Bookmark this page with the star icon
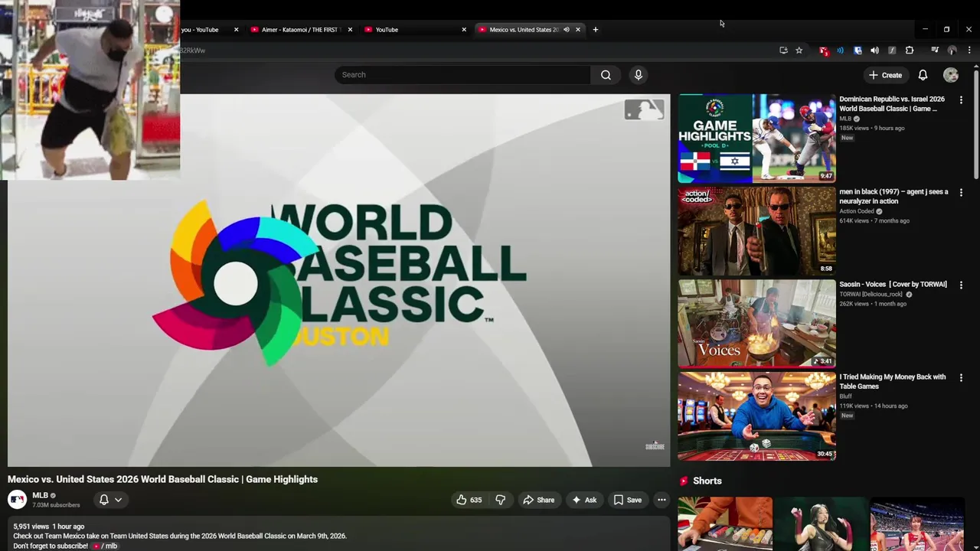Screen dimensions: 980x551 coord(799,51)
